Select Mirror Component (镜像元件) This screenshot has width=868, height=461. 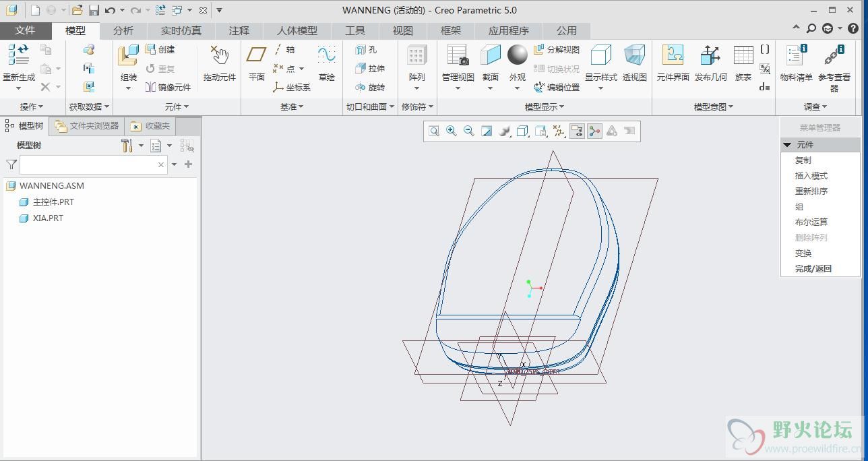[x=168, y=87]
